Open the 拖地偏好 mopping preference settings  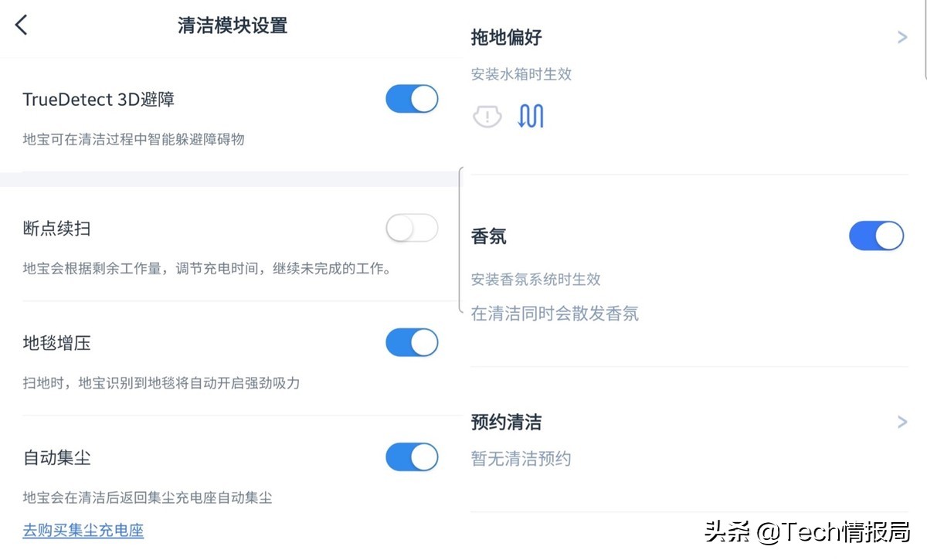pyautogui.click(x=506, y=36)
